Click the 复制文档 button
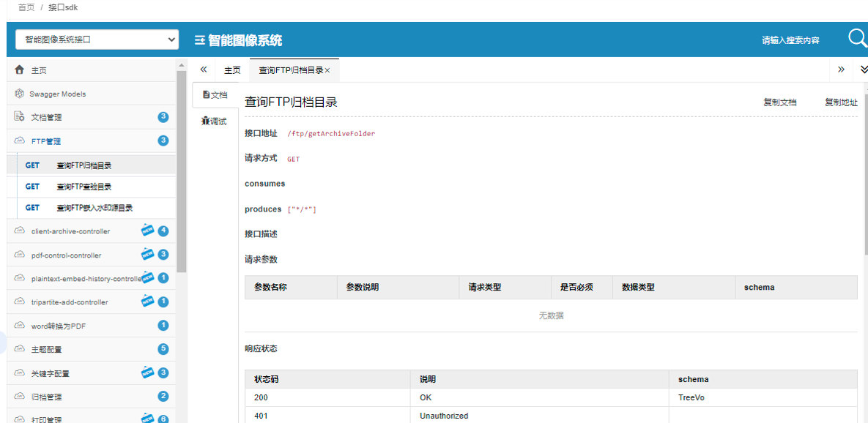 (x=779, y=102)
